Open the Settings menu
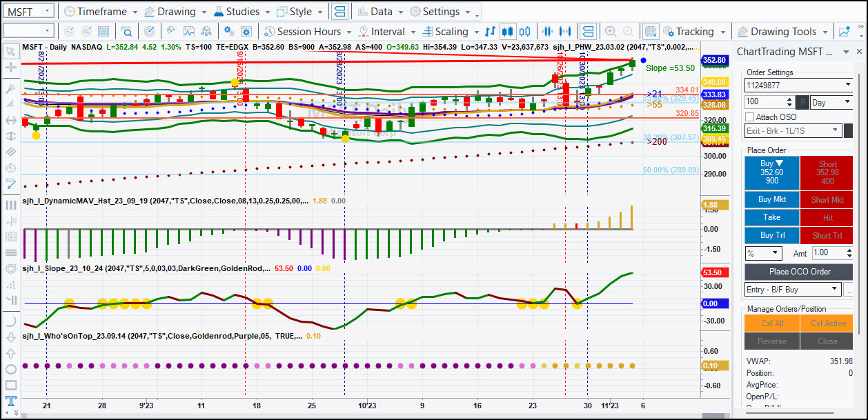The image size is (868, 420). (440, 12)
